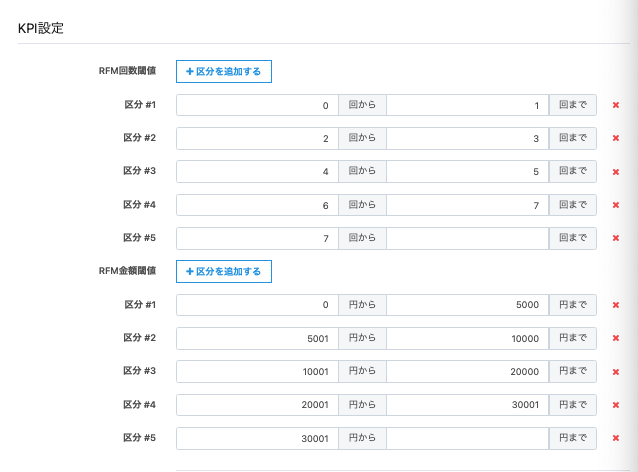Remove RFM金額閾値 区分 #2 with red X
Viewport: 638px width, 472px height.
coord(616,338)
